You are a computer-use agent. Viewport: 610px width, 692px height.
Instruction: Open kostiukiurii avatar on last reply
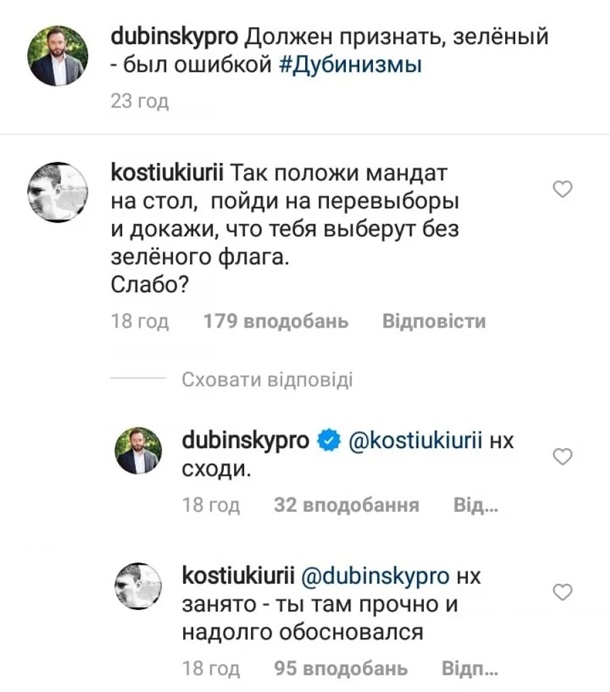tap(142, 586)
